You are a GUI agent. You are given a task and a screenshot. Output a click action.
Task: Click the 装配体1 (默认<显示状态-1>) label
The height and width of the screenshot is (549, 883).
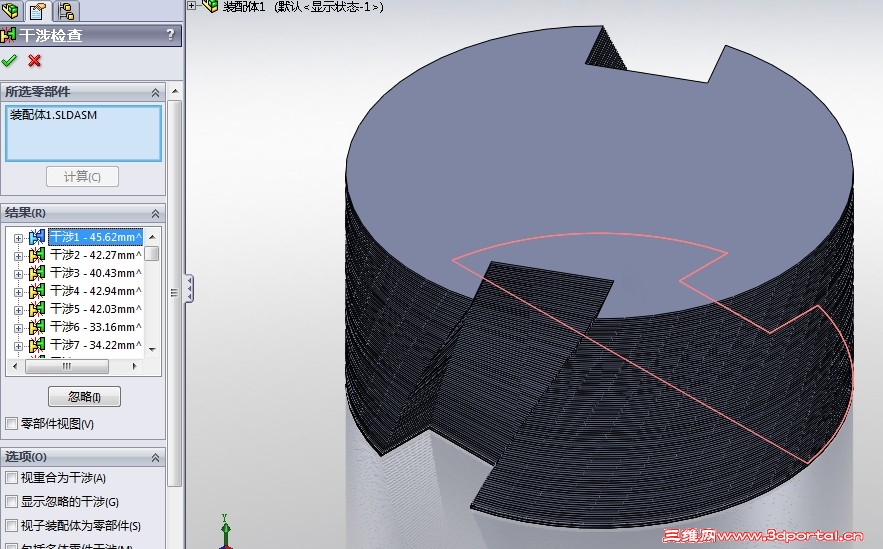[x=303, y=7]
